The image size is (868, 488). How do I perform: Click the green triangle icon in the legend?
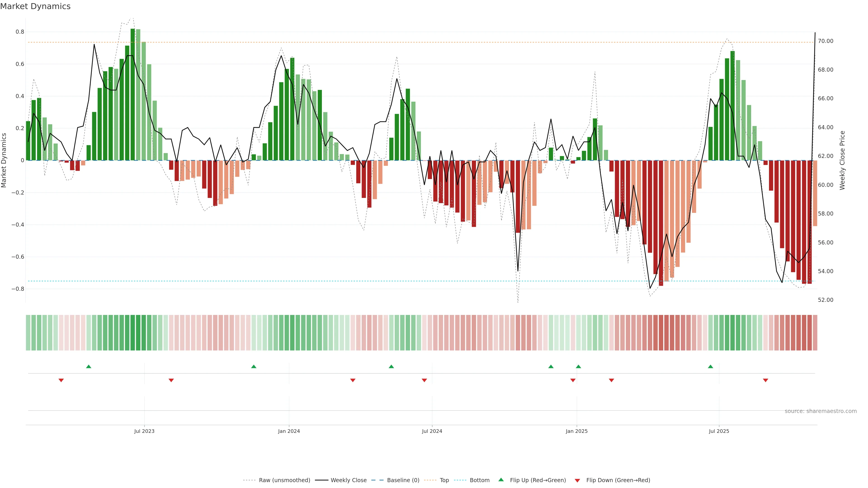click(x=501, y=480)
